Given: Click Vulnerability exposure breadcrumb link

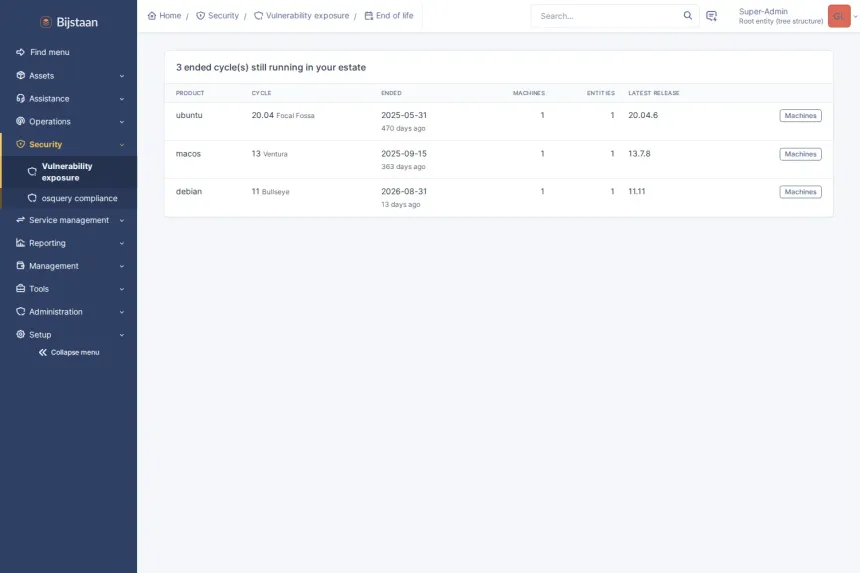Looking at the screenshot, I should click(307, 15).
